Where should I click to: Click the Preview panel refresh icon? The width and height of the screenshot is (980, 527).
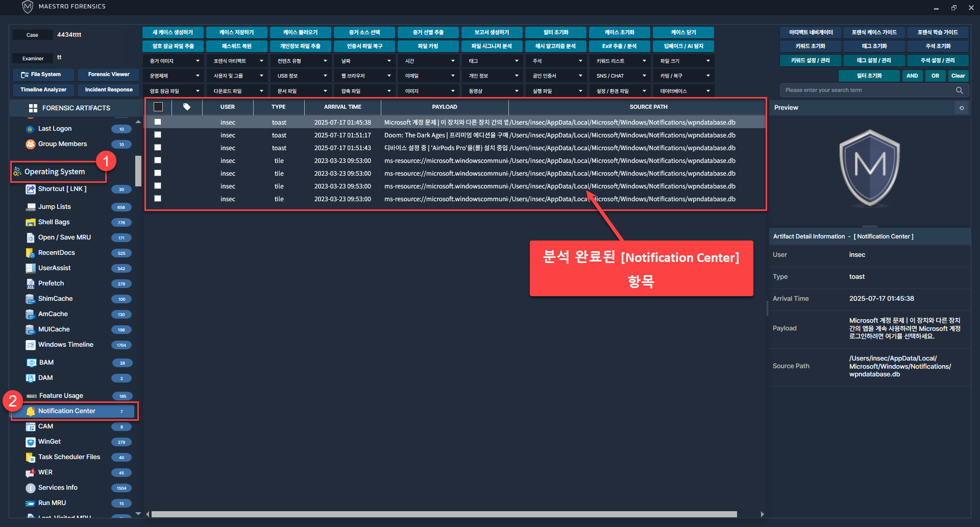click(962, 108)
